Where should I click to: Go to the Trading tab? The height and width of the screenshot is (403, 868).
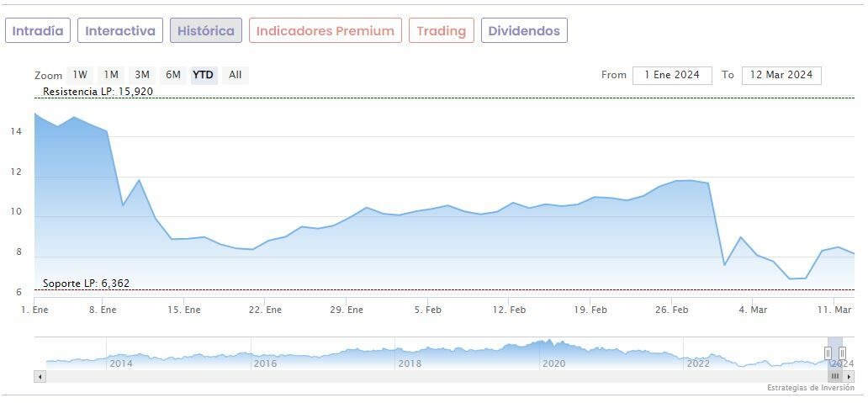pos(442,31)
